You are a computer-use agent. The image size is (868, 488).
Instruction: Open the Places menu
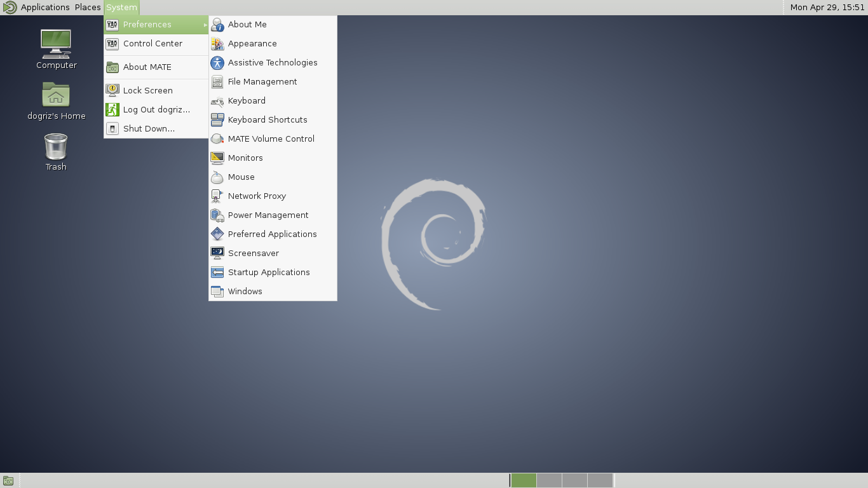[x=88, y=8]
